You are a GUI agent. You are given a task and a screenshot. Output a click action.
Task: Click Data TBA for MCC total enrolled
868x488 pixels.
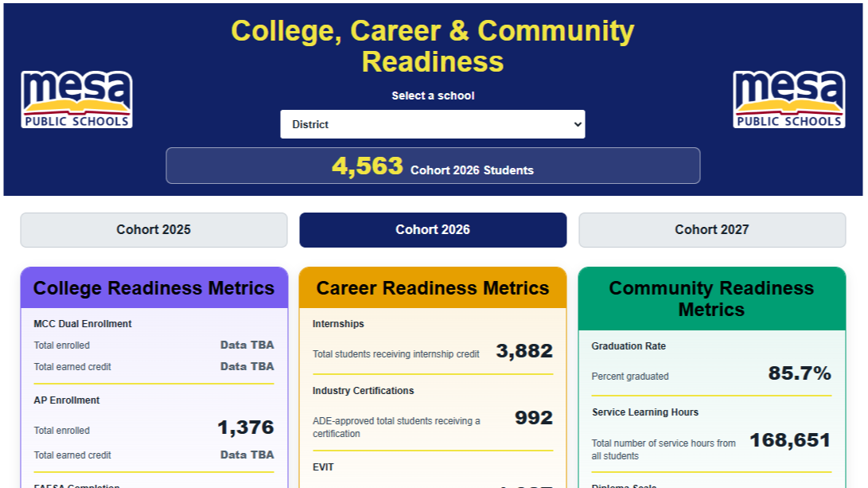click(x=247, y=345)
